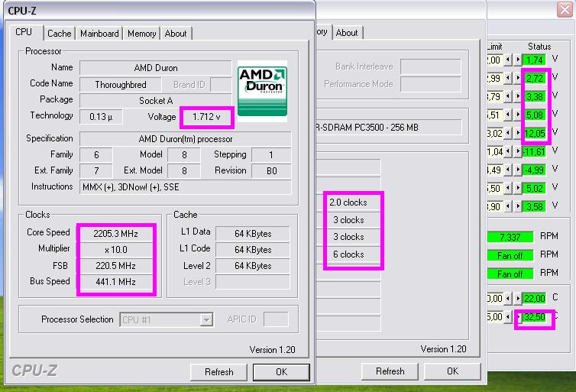The width and height of the screenshot is (576, 392).
Task: Click right limit arrow in 22,00 C row
Action: [517, 298]
